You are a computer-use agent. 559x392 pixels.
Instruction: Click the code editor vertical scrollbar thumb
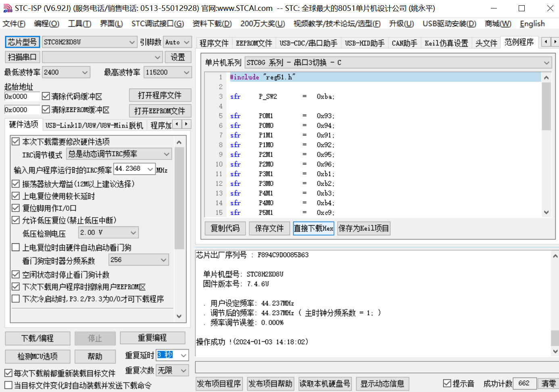point(546,106)
